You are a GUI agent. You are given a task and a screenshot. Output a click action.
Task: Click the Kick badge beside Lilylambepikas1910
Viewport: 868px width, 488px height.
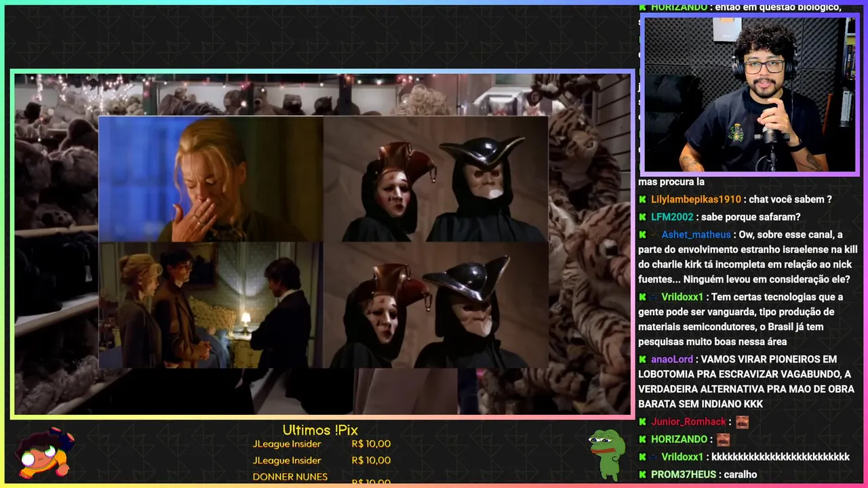642,199
